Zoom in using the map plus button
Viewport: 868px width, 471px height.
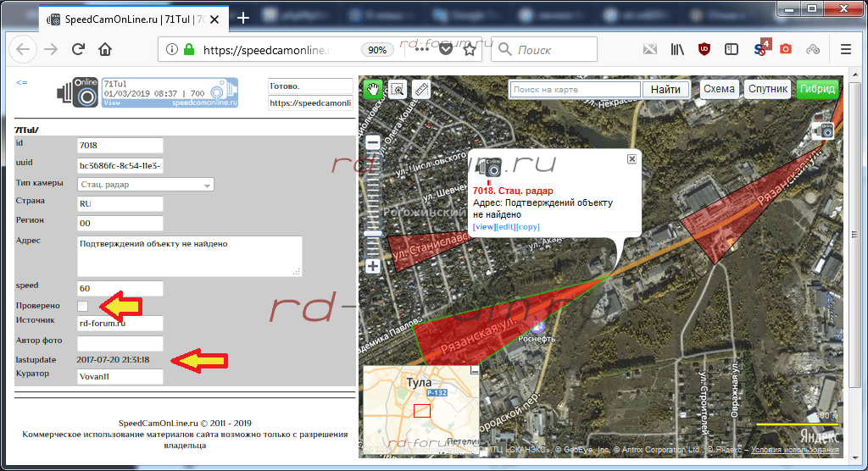(372, 265)
